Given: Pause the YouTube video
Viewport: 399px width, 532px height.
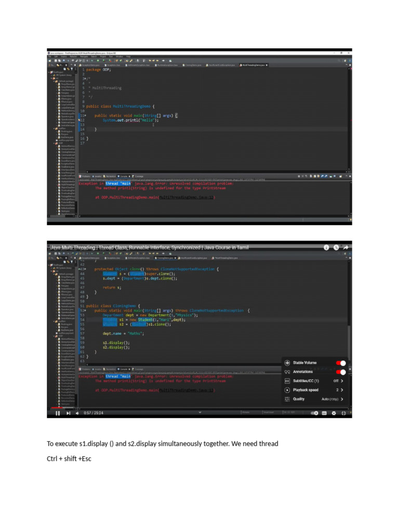Looking at the screenshot, I should point(58,413).
